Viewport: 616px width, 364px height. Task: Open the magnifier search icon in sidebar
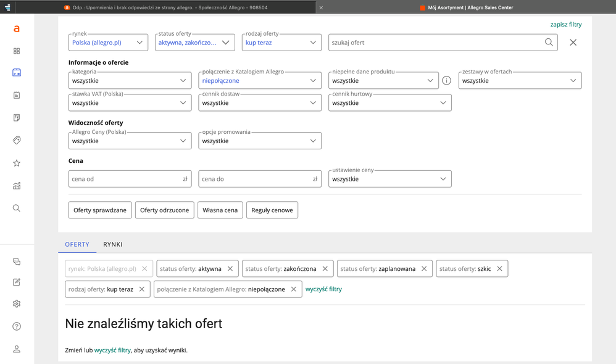click(x=17, y=208)
